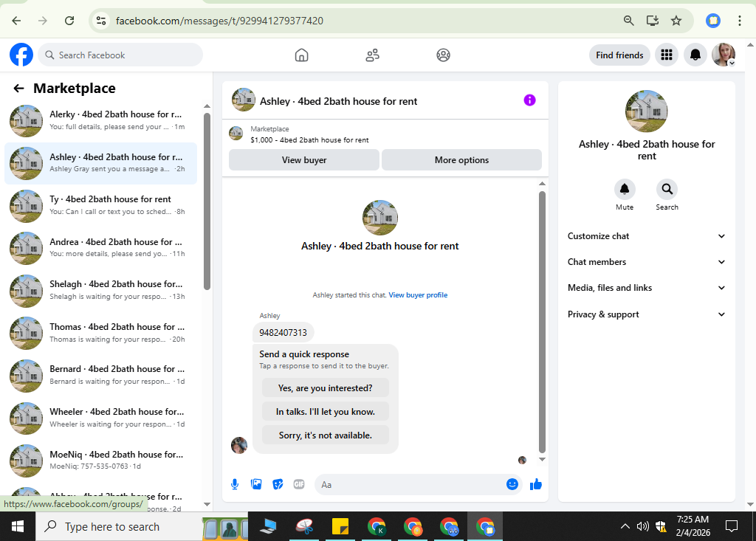The height and width of the screenshot is (541, 756).
Task: Open Andrea chat in list
Action: pos(100,248)
